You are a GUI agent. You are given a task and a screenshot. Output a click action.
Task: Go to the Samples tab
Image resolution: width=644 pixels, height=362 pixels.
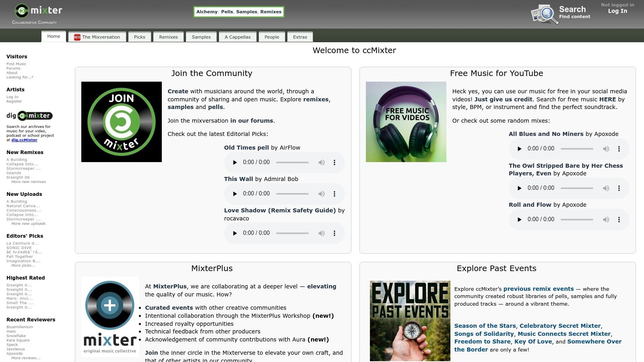[201, 37]
